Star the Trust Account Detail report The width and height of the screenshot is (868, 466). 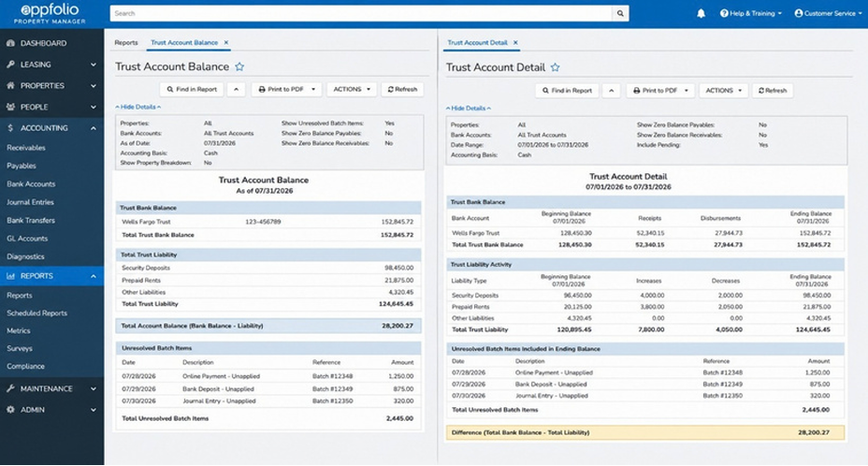point(556,67)
